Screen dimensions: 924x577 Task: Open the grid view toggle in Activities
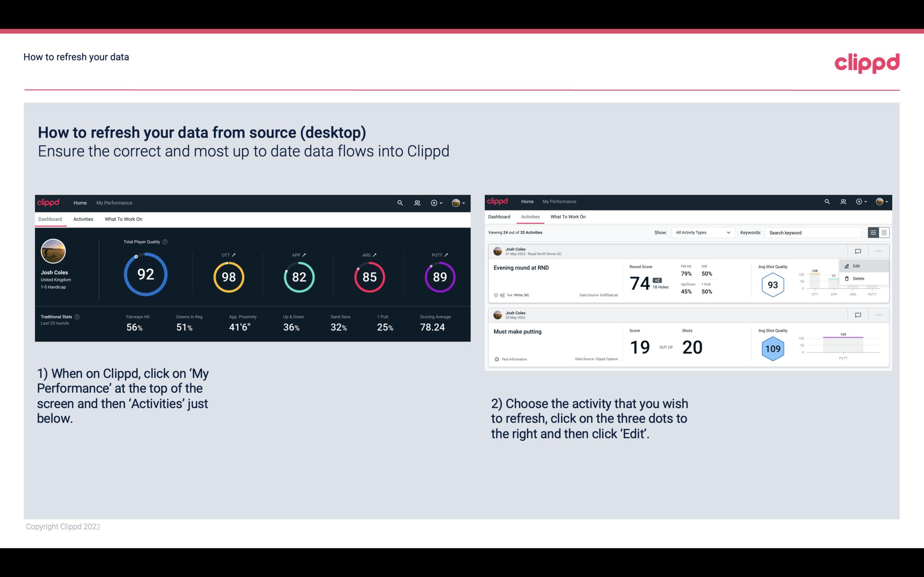[883, 232]
